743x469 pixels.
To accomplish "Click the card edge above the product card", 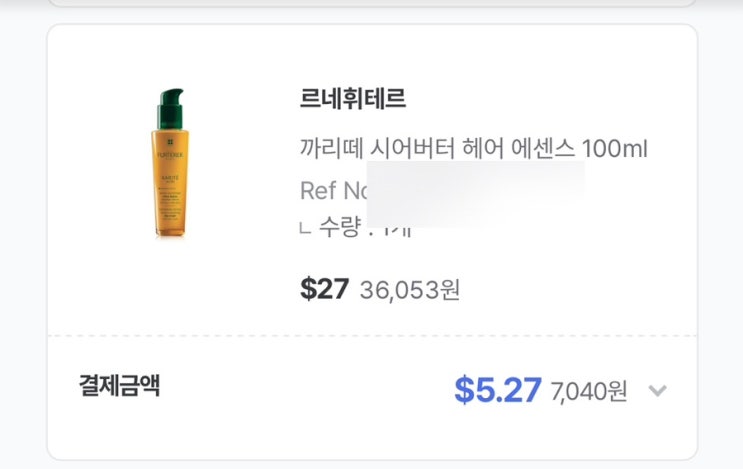I will [371, 6].
